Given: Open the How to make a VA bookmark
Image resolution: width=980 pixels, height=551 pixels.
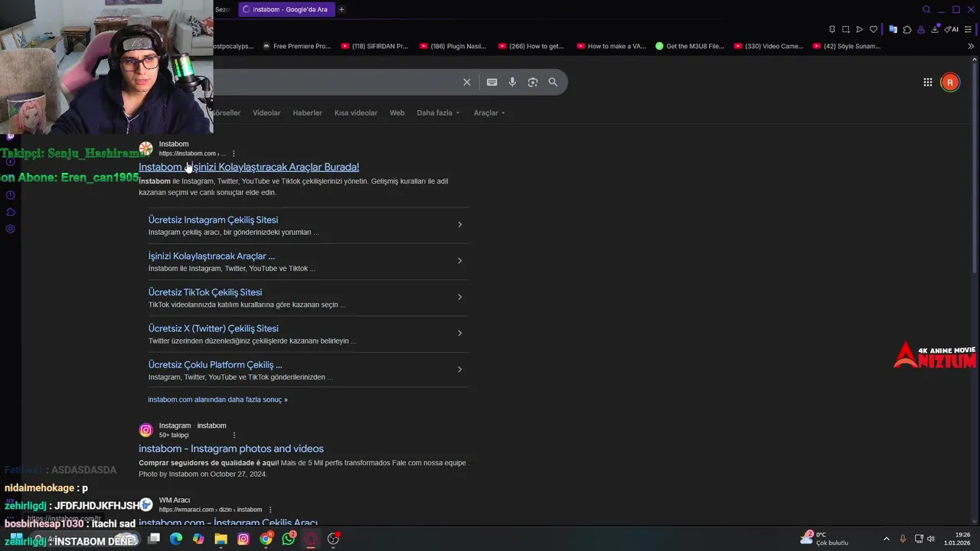Looking at the screenshot, I should pyautogui.click(x=611, y=46).
